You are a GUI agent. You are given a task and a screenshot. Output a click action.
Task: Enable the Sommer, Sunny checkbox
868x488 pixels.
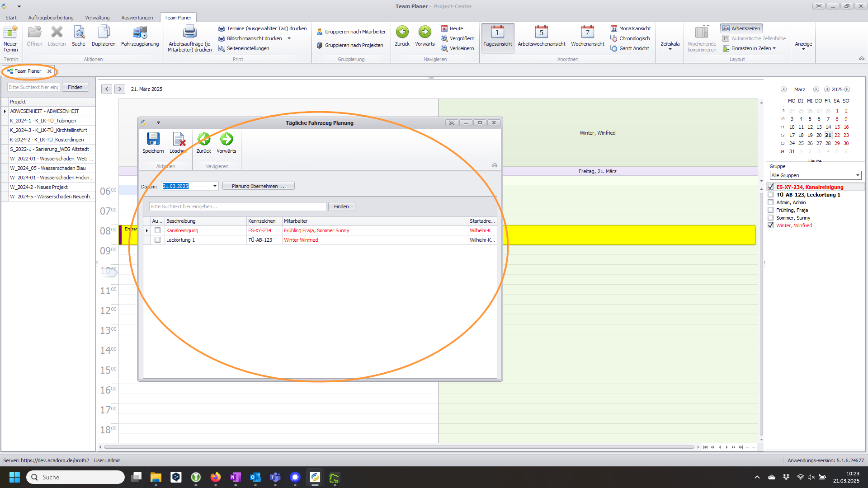(x=771, y=218)
